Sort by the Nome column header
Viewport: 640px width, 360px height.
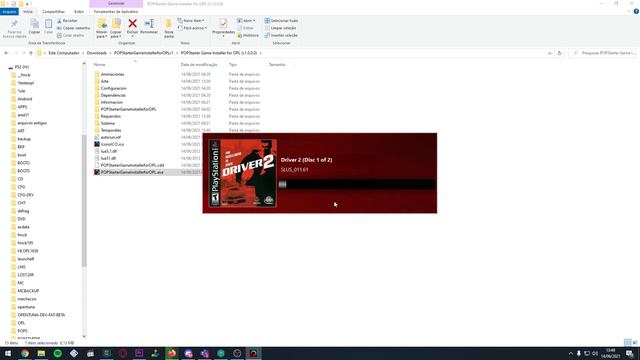click(100, 64)
